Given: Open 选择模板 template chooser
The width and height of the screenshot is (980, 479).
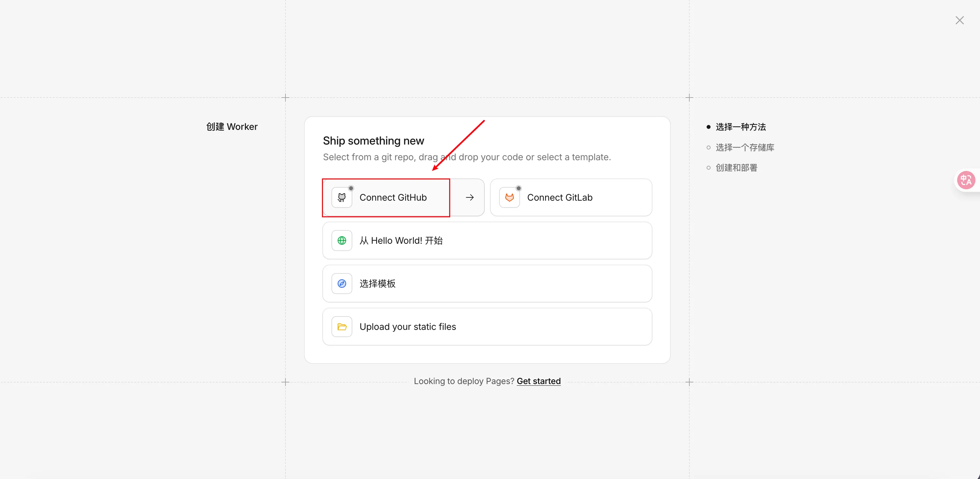Looking at the screenshot, I should [x=487, y=284].
